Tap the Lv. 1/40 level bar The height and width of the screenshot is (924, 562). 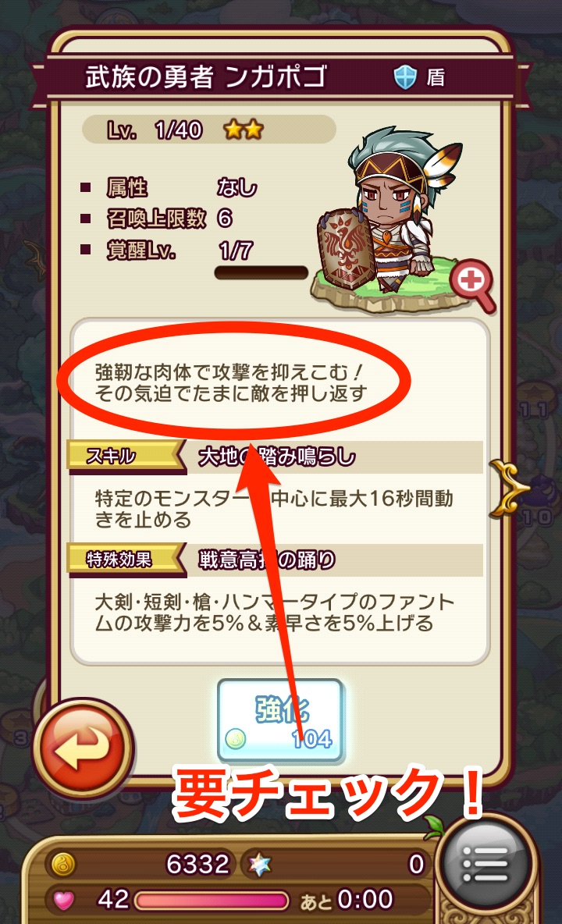[x=209, y=130]
